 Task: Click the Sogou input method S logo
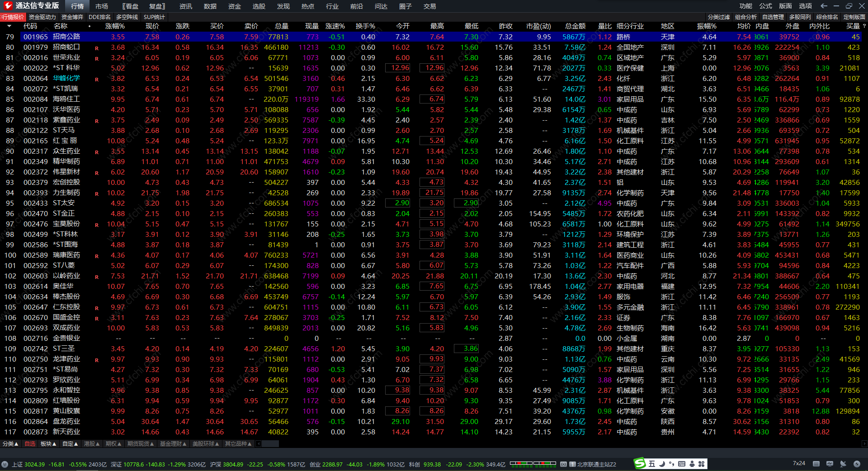[640, 464]
